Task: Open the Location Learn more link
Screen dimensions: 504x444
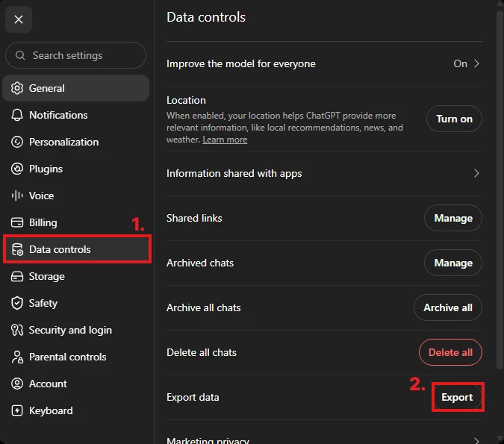Action: point(225,140)
